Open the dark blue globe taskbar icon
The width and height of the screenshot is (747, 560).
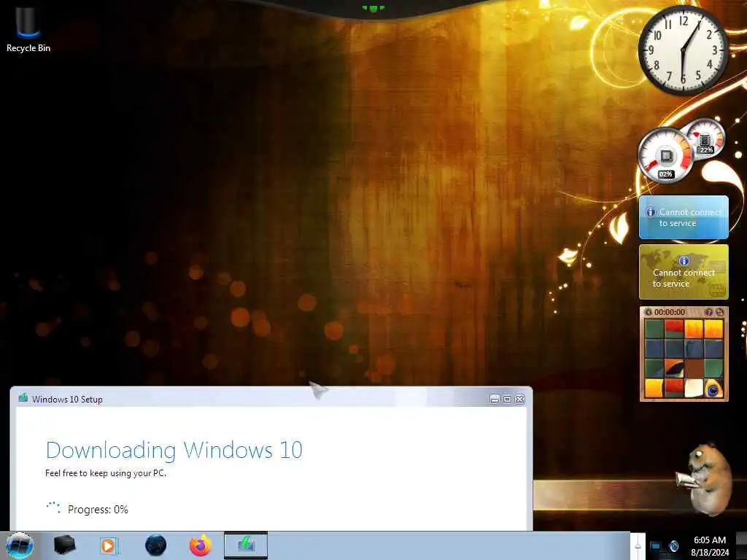click(155, 545)
